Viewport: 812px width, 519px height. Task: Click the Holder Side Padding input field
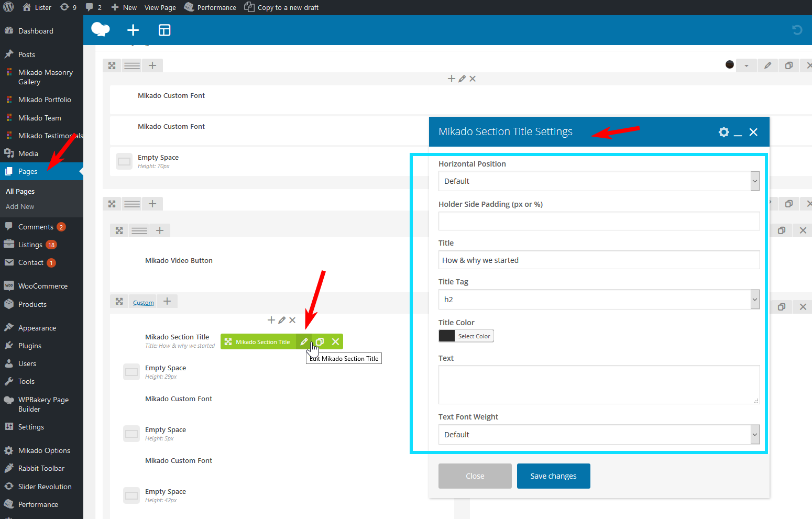pyautogui.click(x=599, y=221)
